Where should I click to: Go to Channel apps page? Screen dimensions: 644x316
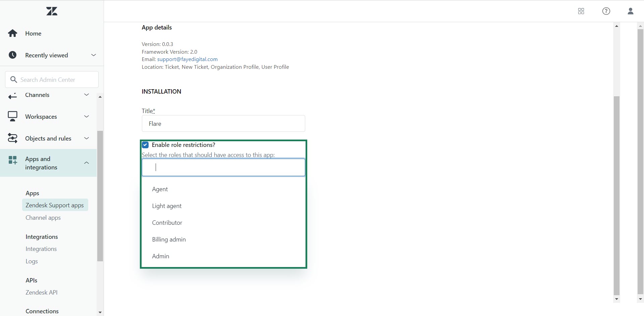coord(43,218)
